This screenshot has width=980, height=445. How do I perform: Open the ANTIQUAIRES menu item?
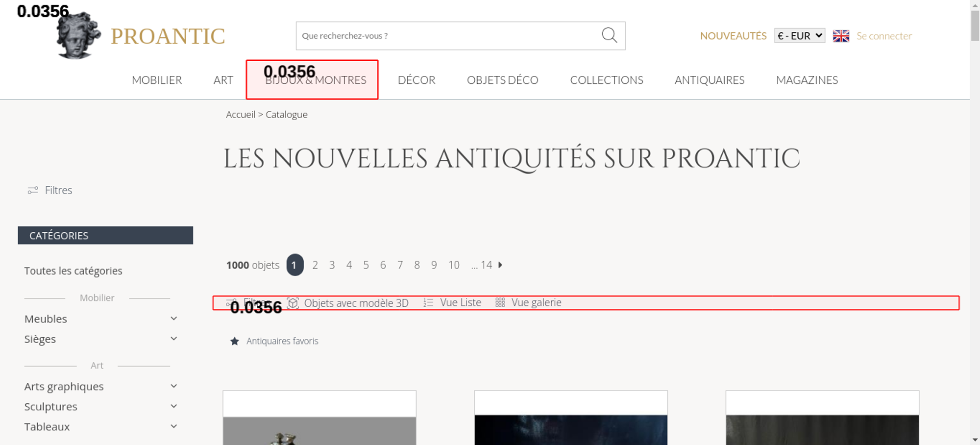[709, 80]
